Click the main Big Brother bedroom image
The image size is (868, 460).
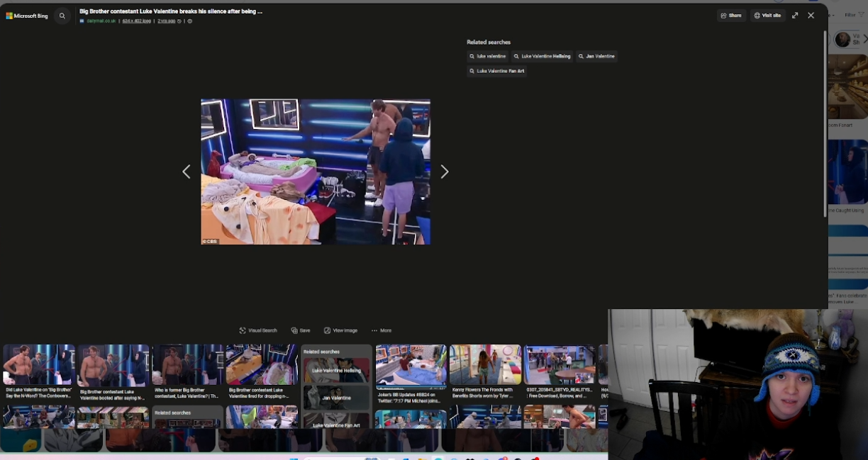316,172
